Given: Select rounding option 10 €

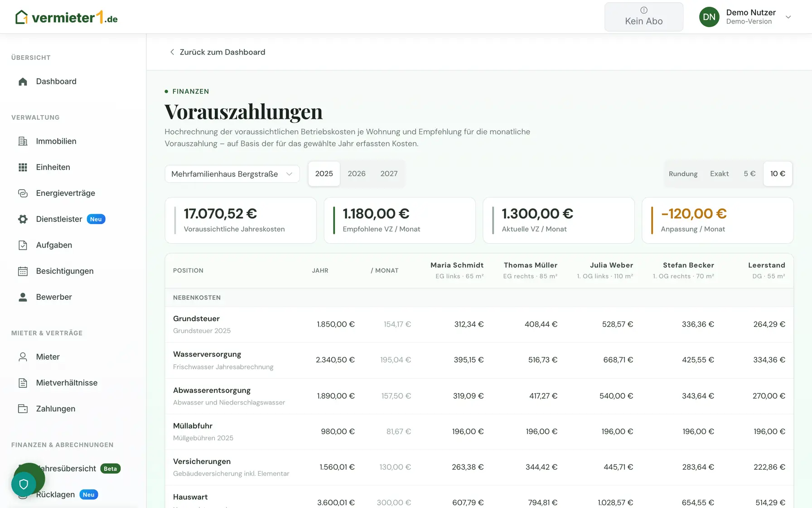Looking at the screenshot, I should pos(778,174).
